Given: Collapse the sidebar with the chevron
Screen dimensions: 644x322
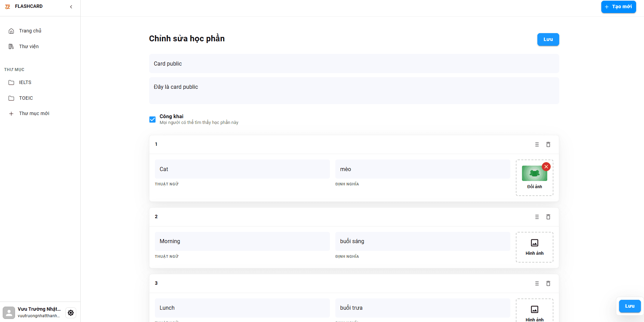Looking at the screenshot, I should click(x=71, y=7).
